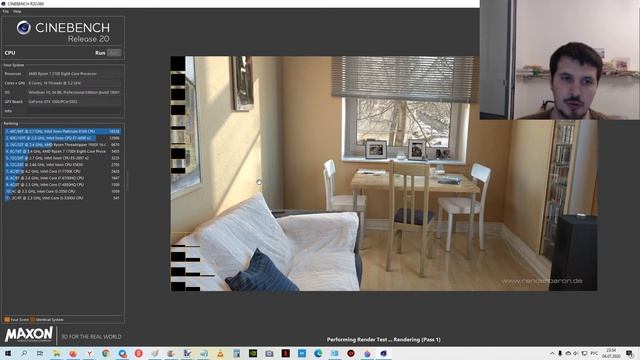The image size is (640, 360).
Task: Click the MAXON logo
Action: coord(29,334)
